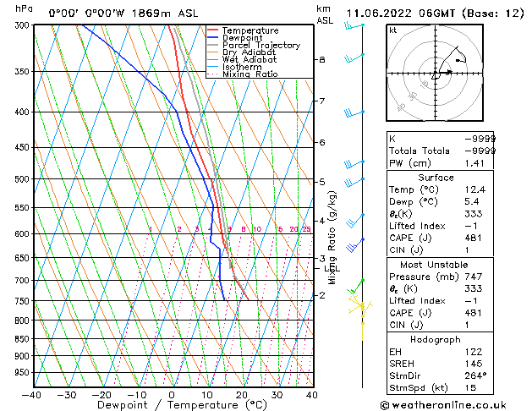
Task: Click the green wind barb at 700 hPa
Action: [x=356, y=286]
